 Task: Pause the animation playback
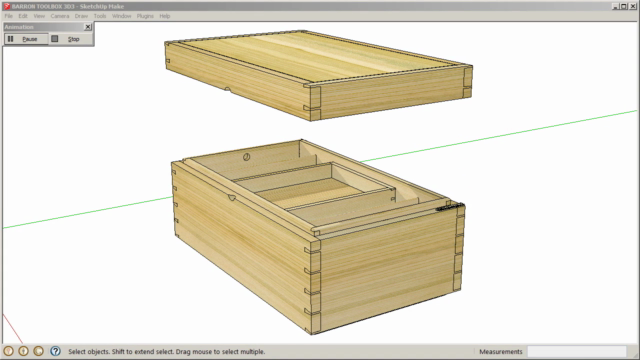pyautogui.click(x=26, y=39)
